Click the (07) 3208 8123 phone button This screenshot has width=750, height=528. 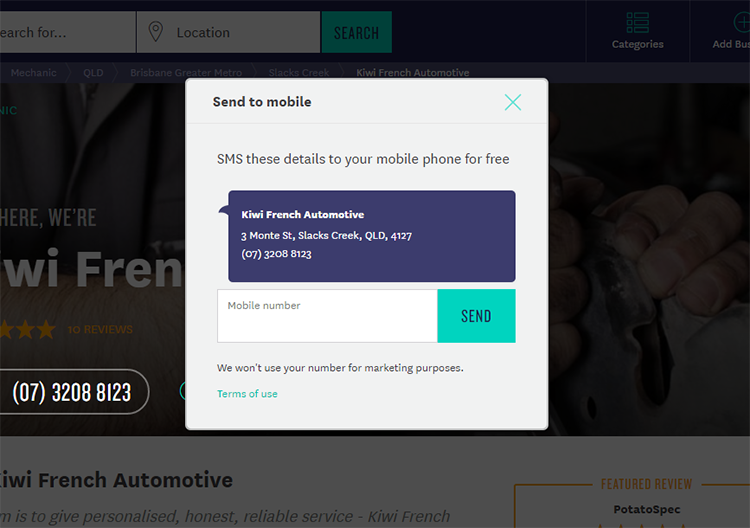pos(72,392)
